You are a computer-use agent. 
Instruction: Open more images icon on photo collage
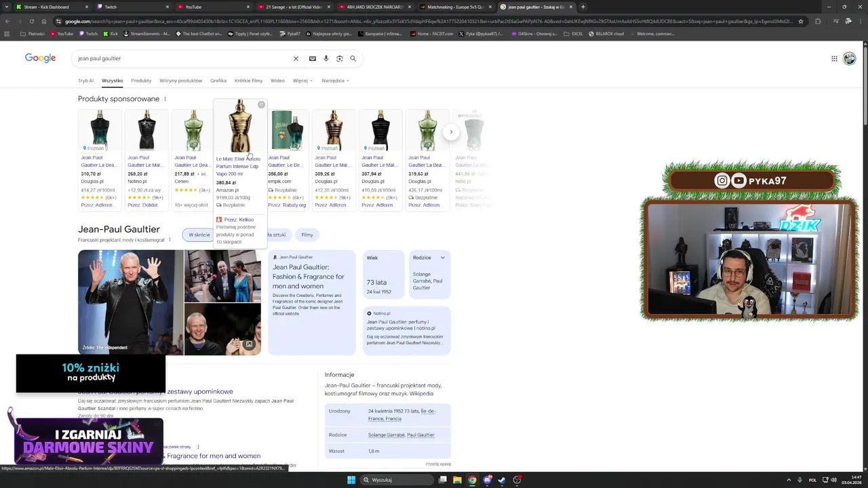(x=249, y=345)
